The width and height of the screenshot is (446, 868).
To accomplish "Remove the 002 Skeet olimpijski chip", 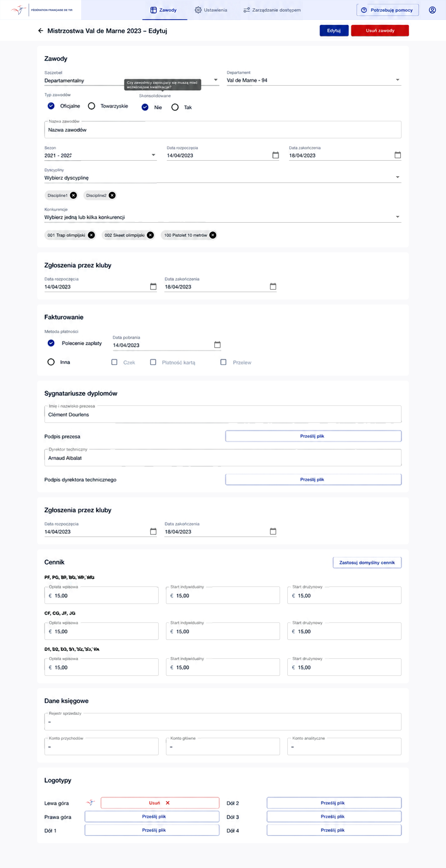I will pyautogui.click(x=151, y=235).
